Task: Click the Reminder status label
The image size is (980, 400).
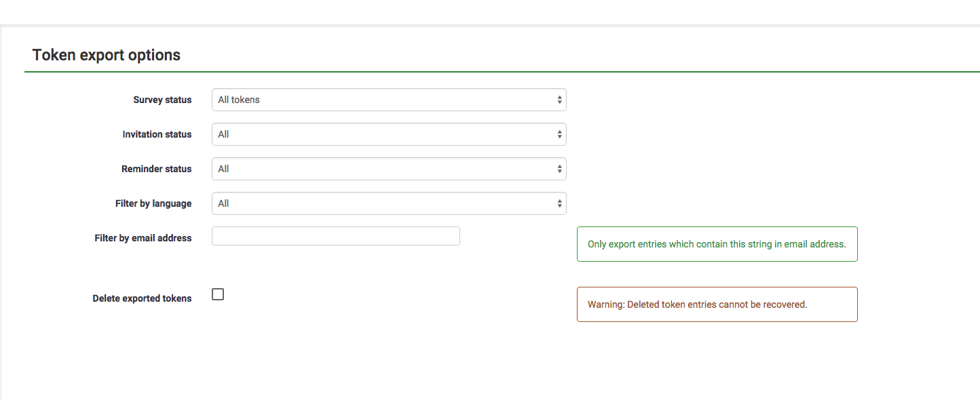Action: 156,169
